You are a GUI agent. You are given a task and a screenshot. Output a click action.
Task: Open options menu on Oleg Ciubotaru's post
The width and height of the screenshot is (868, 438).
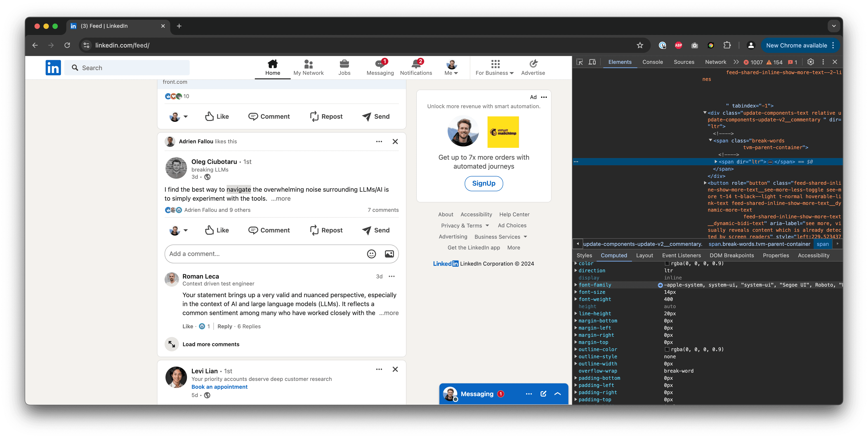tap(379, 141)
